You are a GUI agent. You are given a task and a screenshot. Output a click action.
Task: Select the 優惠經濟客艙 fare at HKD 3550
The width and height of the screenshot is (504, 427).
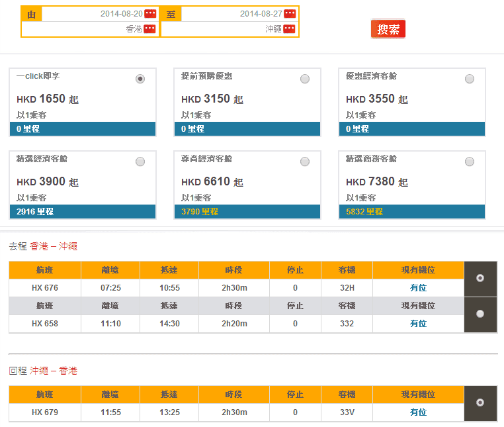click(x=470, y=79)
